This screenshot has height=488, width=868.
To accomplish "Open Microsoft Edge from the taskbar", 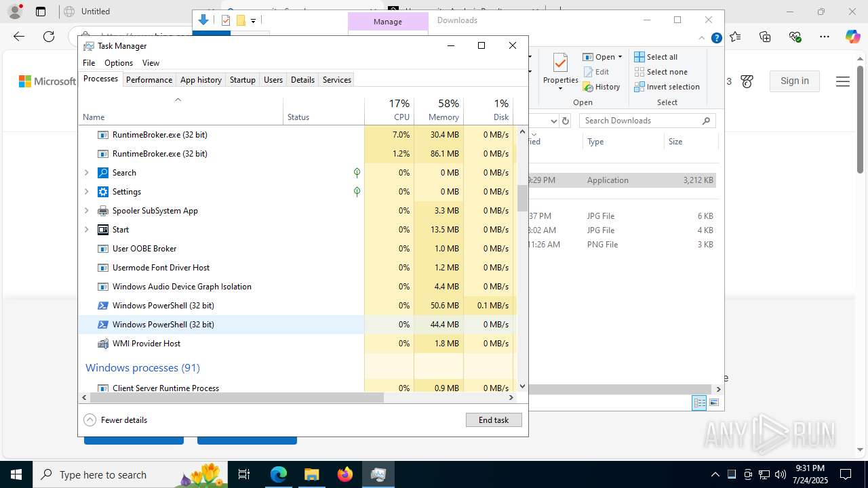I will [279, 474].
